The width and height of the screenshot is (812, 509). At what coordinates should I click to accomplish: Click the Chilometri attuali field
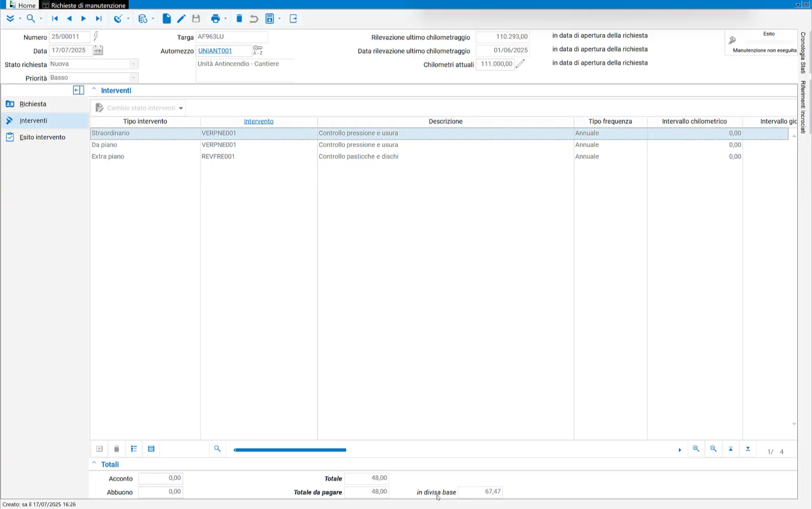click(x=495, y=64)
